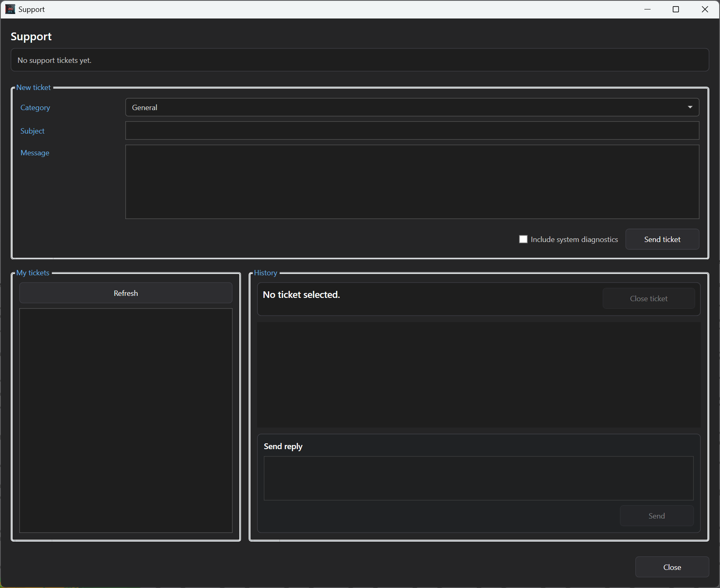Click the 'Send reply' heading

click(x=283, y=446)
